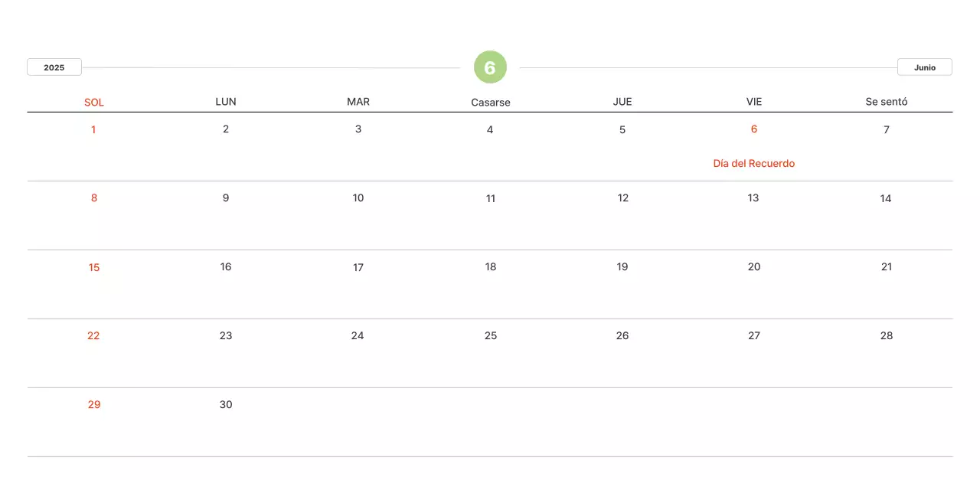
Task: Select the SOL column header
Action: click(93, 102)
